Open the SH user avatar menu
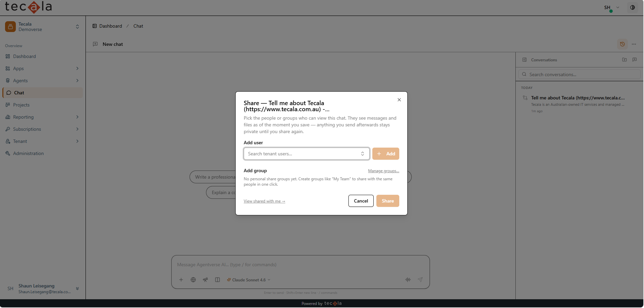The image size is (644, 308). [611, 7]
